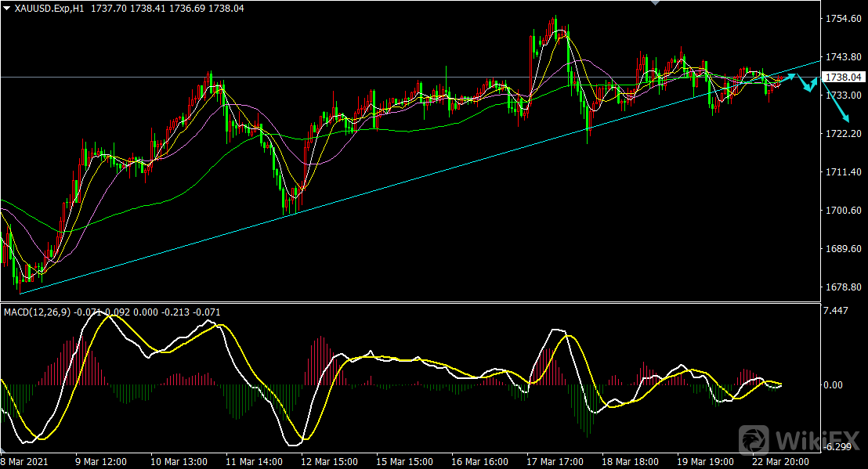Screen dimensions: 868x469
Task: Click the -6.299 MACD scale value
Action: pyautogui.click(x=838, y=447)
